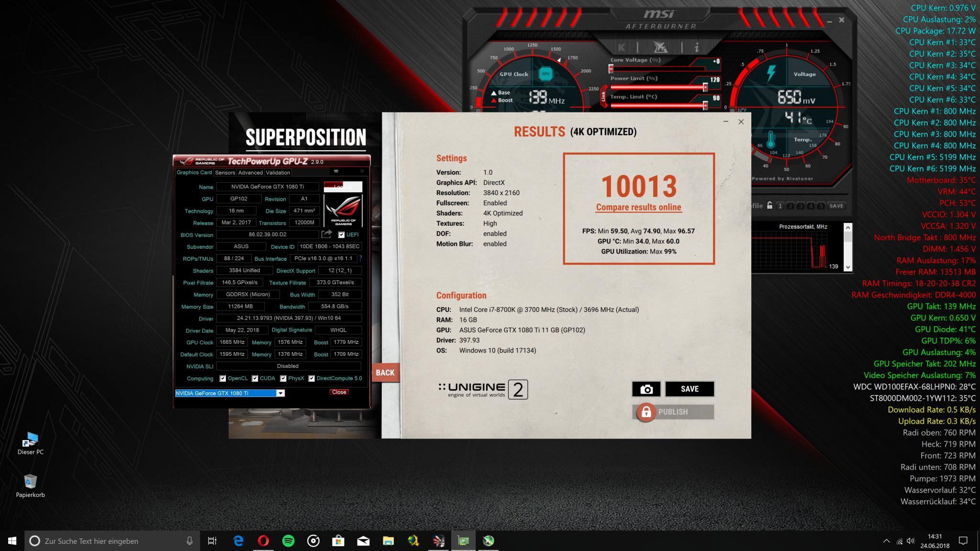980x551 pixels.
Task: Click the Afterburner profile SAVE button
Action: click(x=836, y=206)
